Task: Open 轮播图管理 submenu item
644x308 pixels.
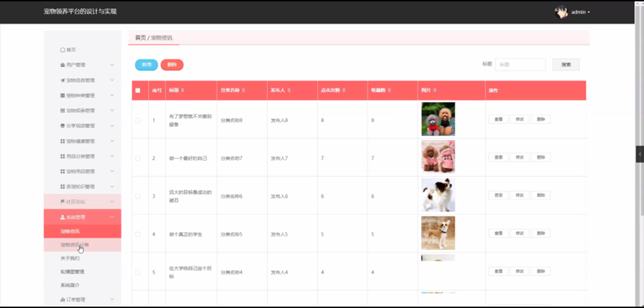Action: [x=83, y=272]
